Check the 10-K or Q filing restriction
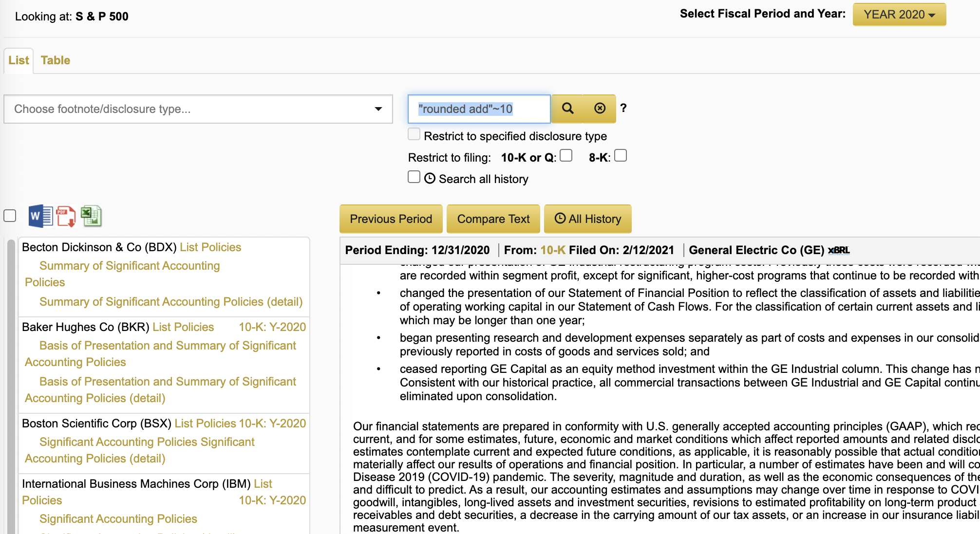Screen dimensions: 980x534 pyautogui.click(x=566, y=156)
